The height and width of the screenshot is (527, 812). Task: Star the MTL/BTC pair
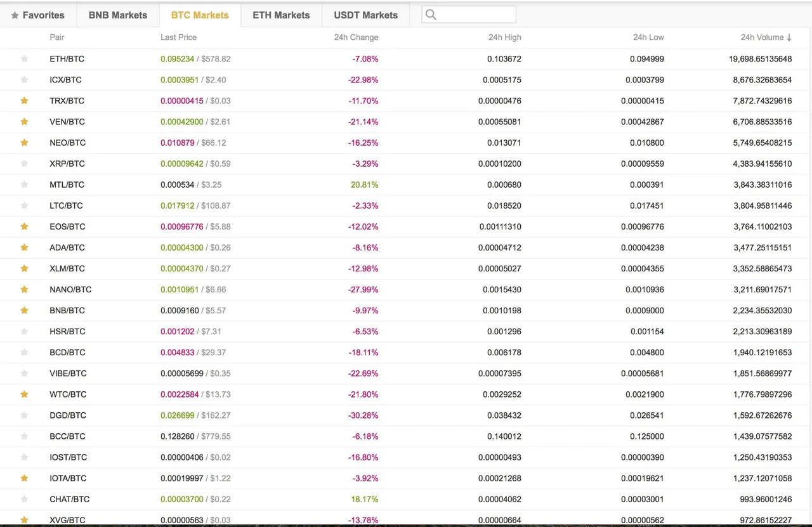click(24, 185)
